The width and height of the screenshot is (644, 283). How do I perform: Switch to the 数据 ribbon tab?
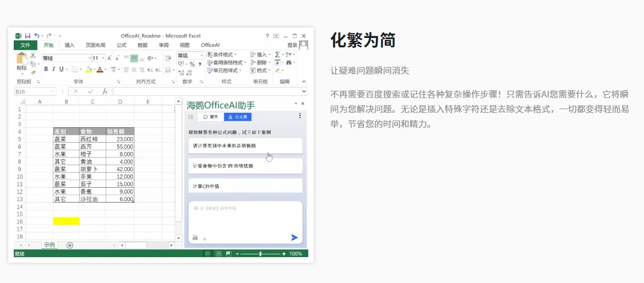(143, 45)
